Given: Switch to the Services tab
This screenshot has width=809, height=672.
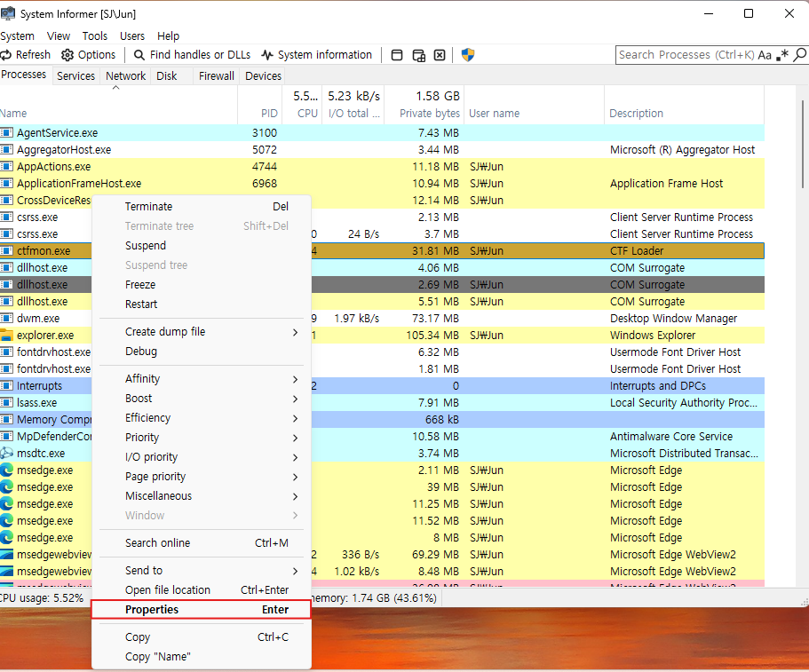Looking at the screenshot, I should point(75,75).
